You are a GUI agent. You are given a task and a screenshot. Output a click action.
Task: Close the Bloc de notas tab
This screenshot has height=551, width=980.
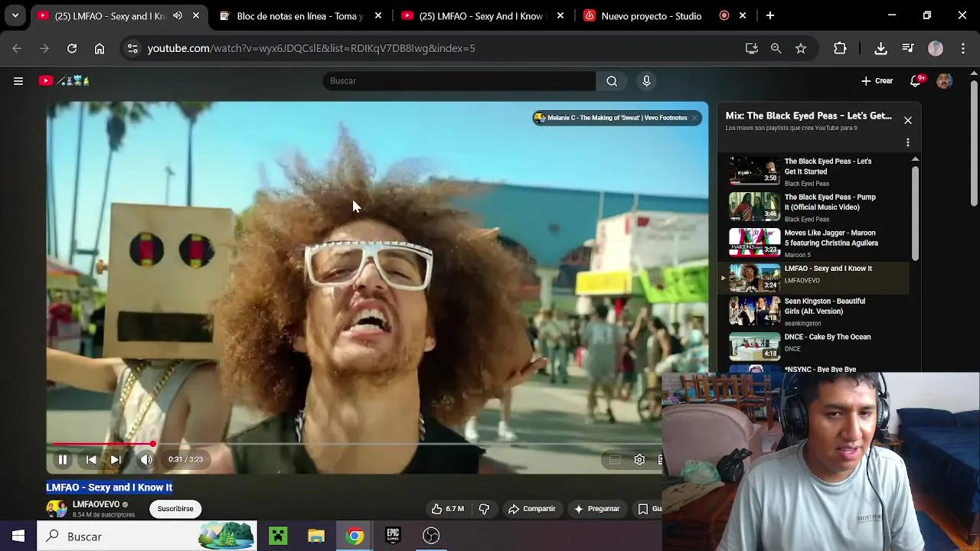pos(378,15)
